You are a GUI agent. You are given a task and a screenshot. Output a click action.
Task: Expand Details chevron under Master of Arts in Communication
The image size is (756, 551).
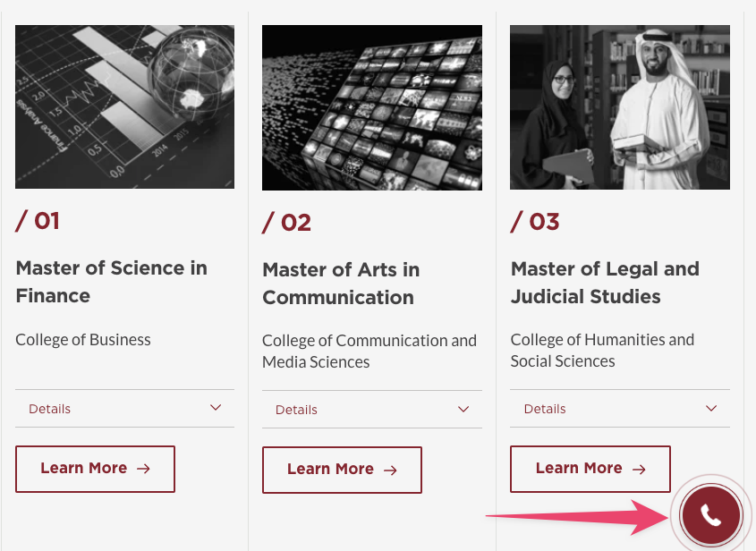tap(463, 409)
